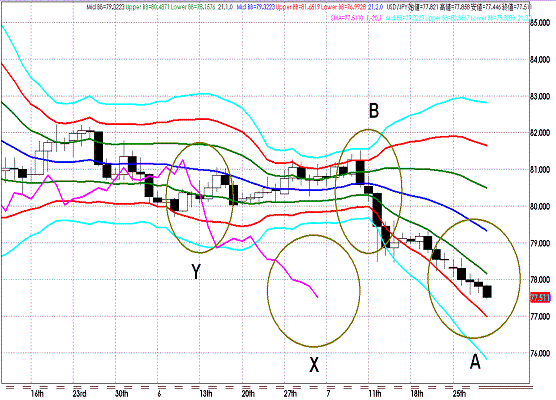Click the 76,000 price axis label
This screenshot has width=556, height=400.
click(540, 353)
